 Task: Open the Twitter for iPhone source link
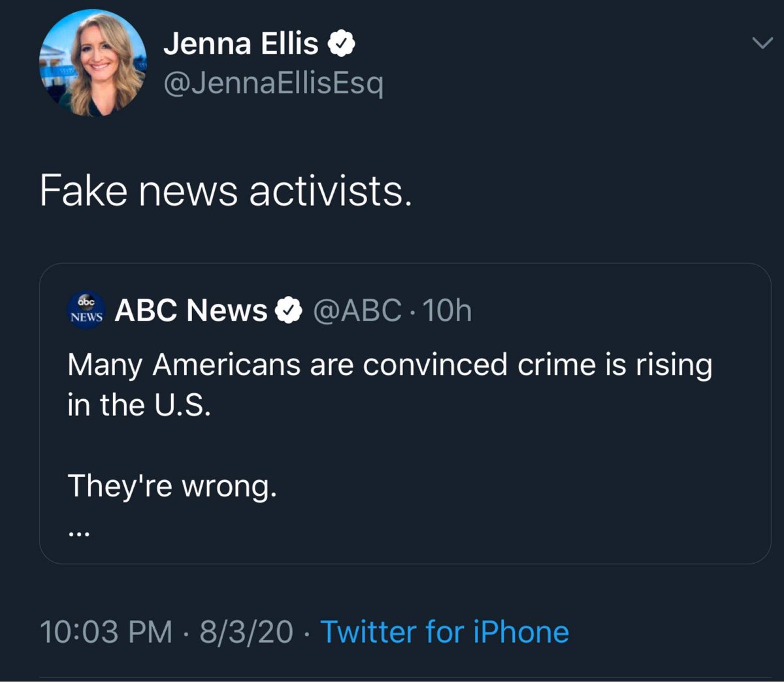(x=444, y=632)
